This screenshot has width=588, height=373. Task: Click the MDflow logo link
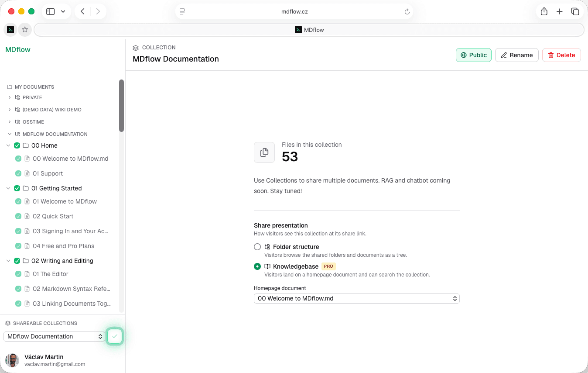[18, 49]
